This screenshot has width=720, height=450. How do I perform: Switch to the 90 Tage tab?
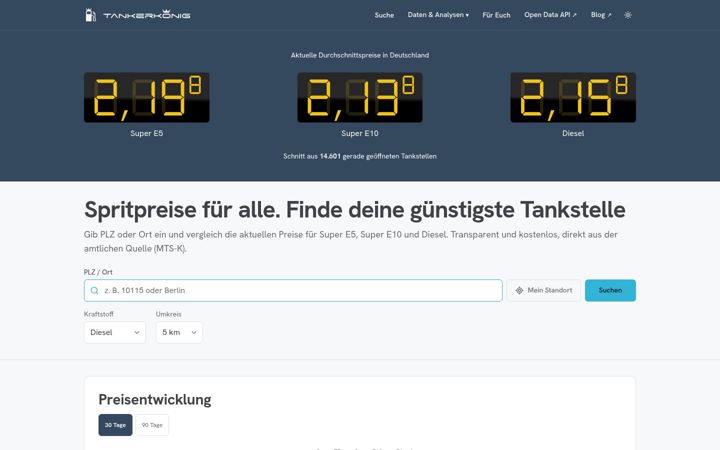(152, 425)
